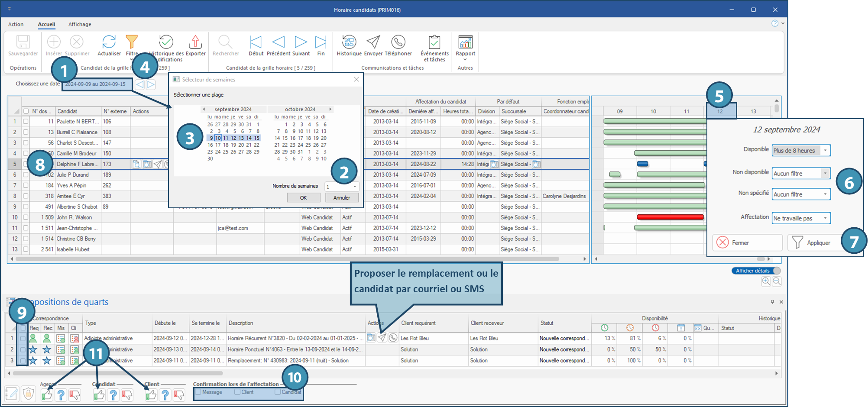868x407 pixels.
Task: Click the Actualiser refresh icon
Action: [x=109, y=42]
